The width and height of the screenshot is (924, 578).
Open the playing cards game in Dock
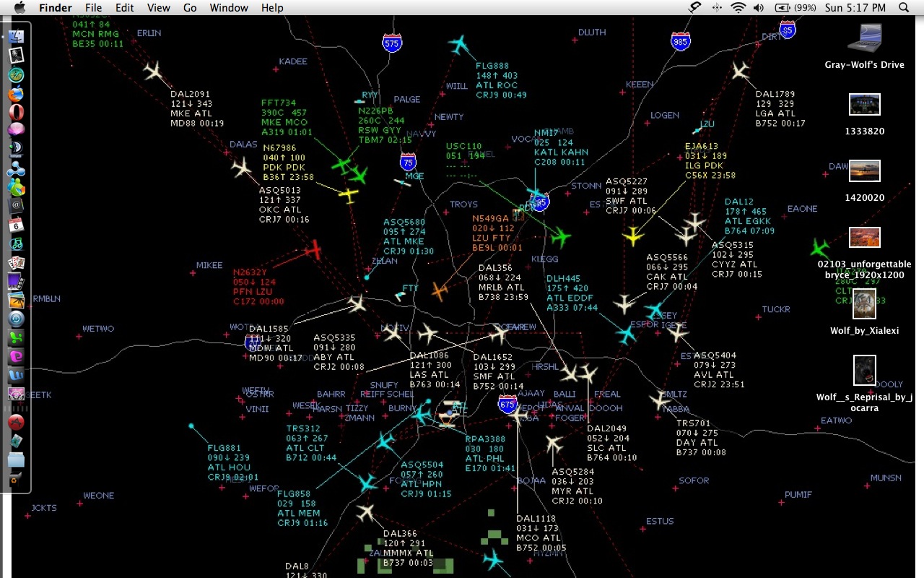16,262
